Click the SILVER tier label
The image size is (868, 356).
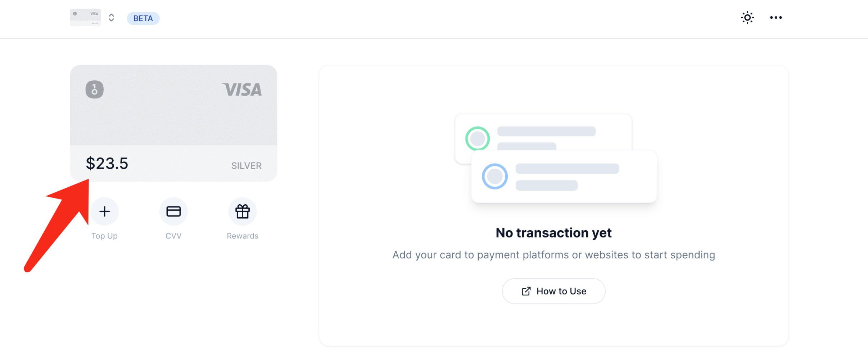tap(247, 166)
